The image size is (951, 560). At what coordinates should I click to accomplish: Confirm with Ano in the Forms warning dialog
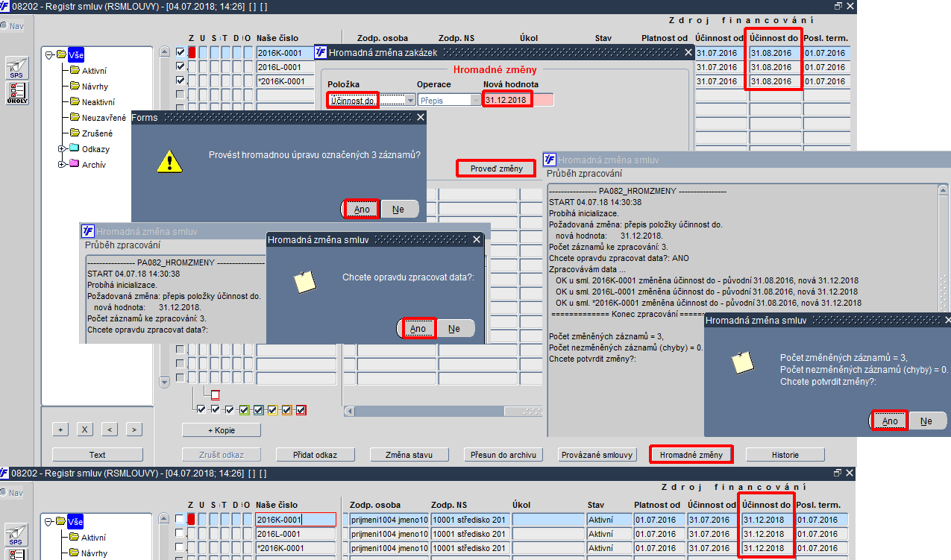(x=362, y=209)
